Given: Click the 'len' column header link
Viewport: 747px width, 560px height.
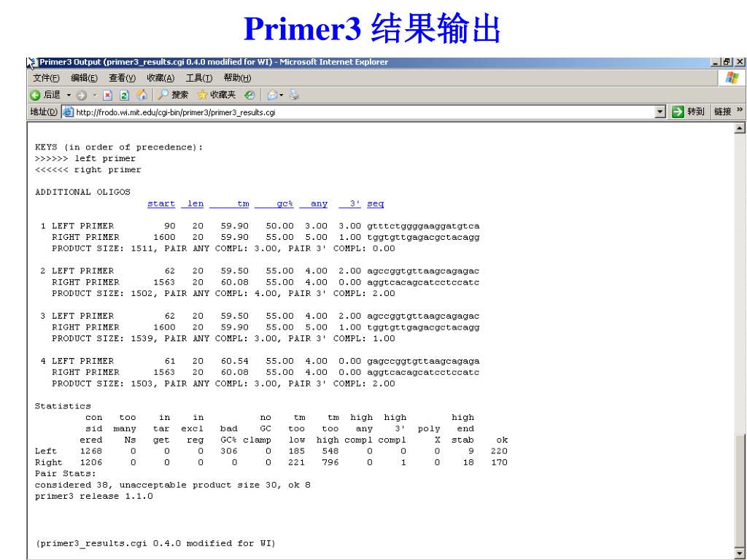Looking at the screenshot, I should [193, 204].
